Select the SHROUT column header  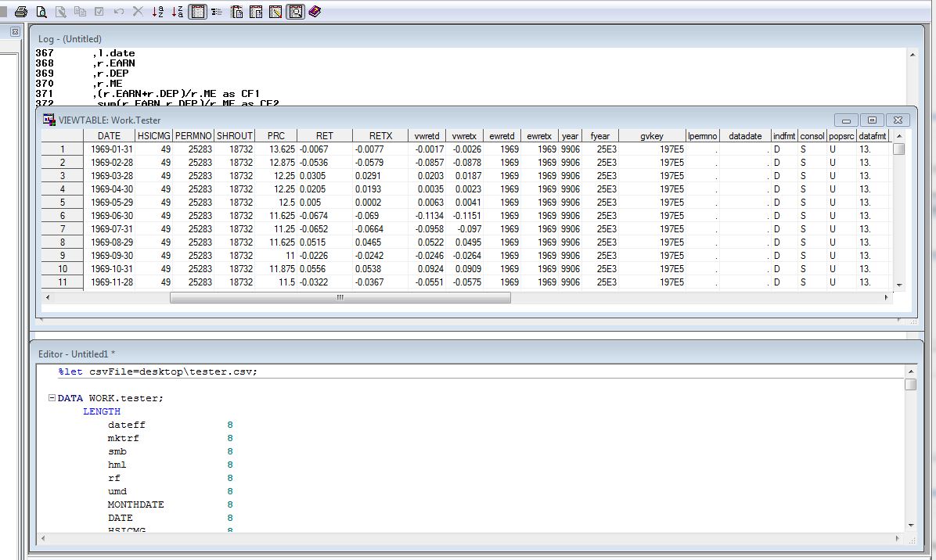(235, 136)
